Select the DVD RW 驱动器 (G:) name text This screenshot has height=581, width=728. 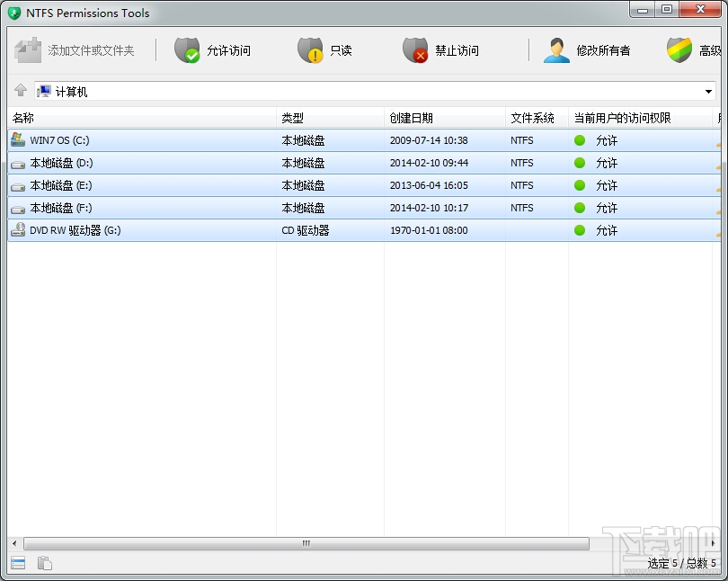pos(75,230)
